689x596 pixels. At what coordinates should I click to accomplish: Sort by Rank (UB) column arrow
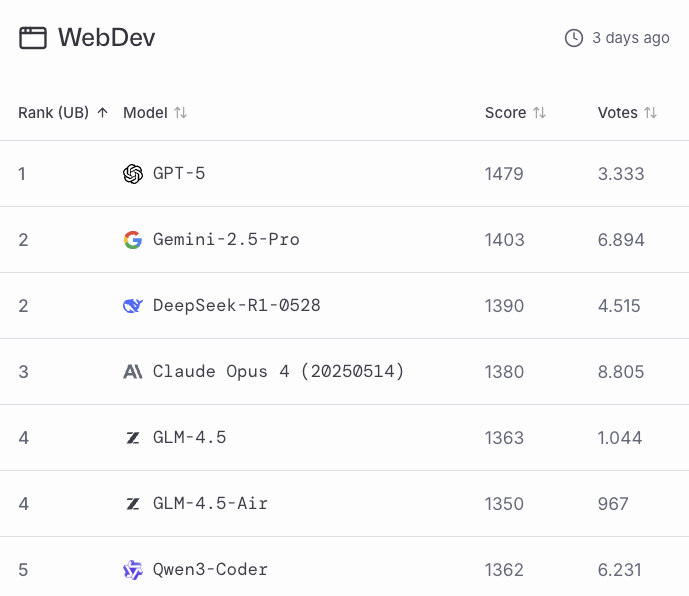(102, 113)
